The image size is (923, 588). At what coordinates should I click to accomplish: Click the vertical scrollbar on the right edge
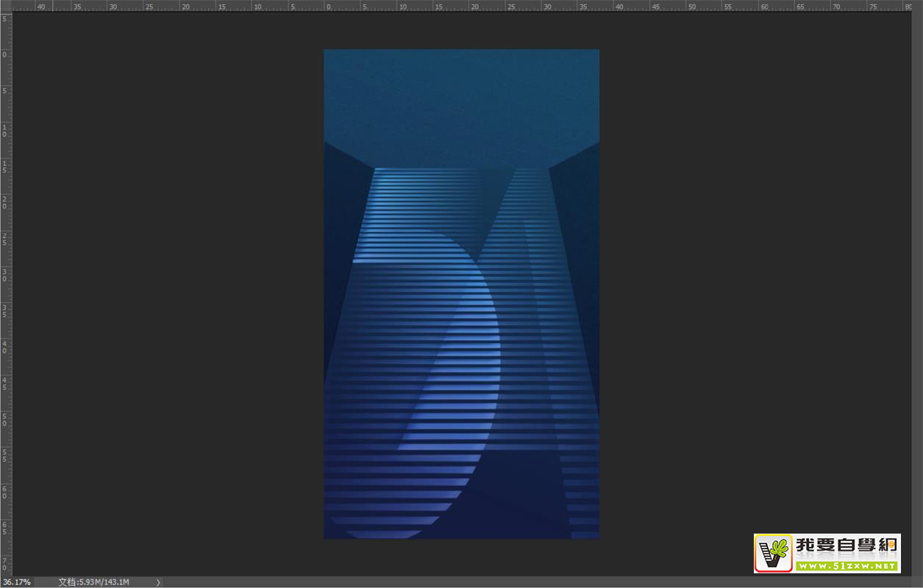(917, 294)
